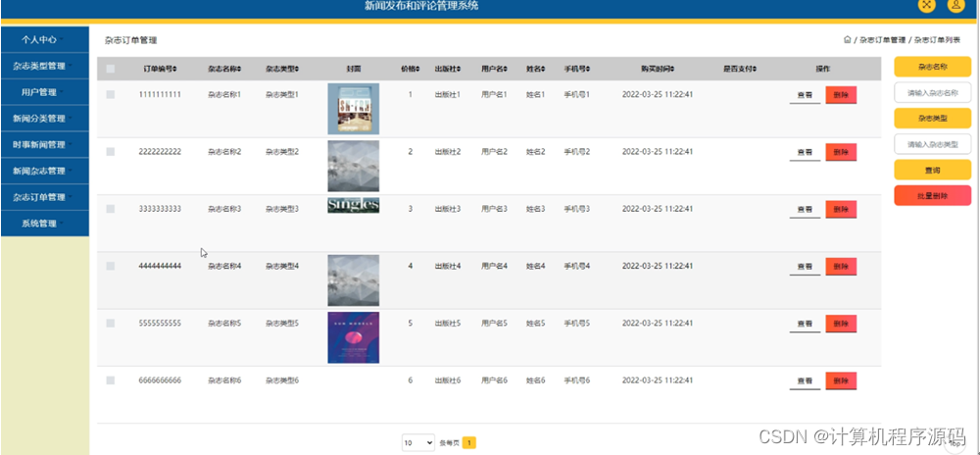The height and width of the screenshot is (455, 980).
Task: Expand the 个人中心 sidebar menu
Action: tap(45, 39)
